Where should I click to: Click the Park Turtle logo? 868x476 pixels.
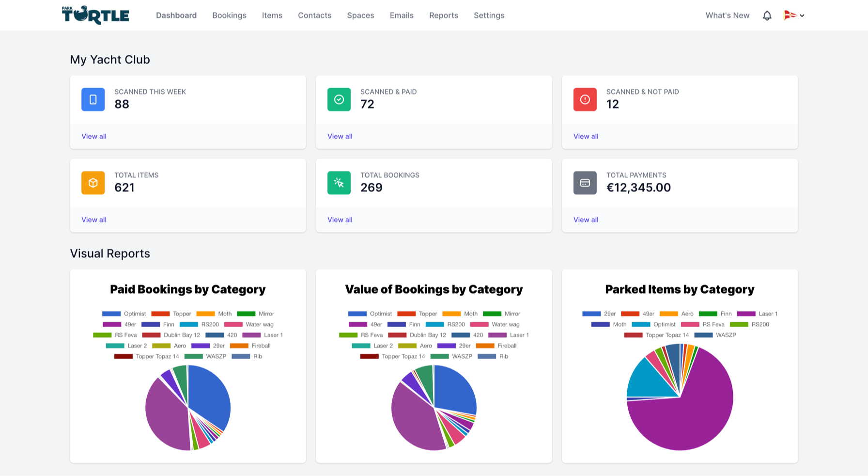pyautogui.click(x=95, y=15)
